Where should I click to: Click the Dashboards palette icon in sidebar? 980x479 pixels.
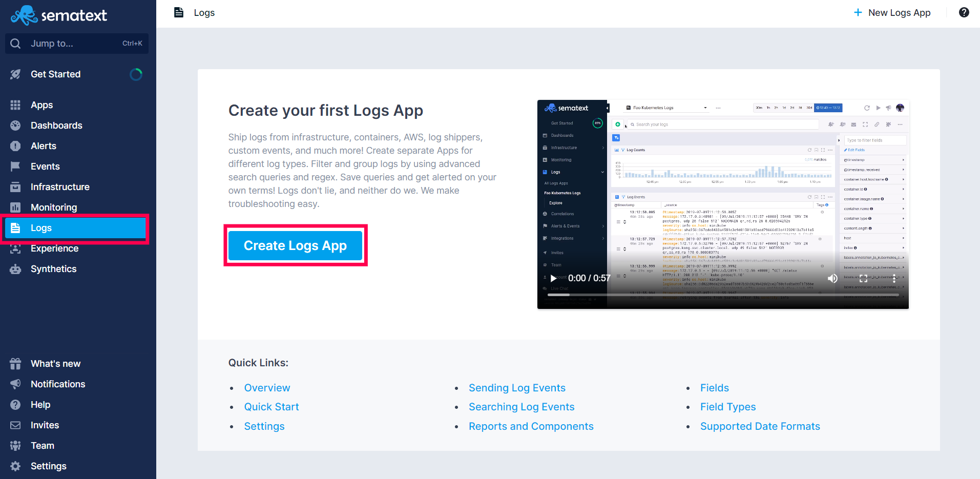15,126
